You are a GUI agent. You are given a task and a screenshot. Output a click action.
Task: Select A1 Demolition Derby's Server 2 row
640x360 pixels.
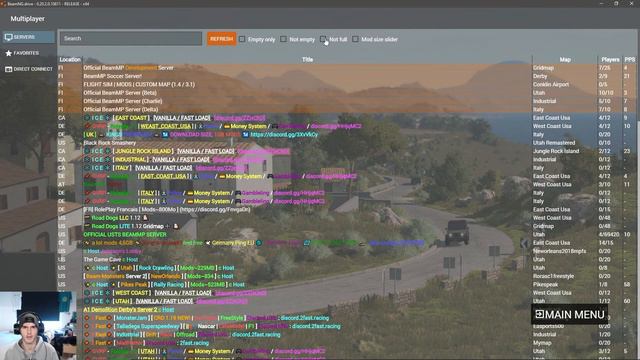(347, 309)
